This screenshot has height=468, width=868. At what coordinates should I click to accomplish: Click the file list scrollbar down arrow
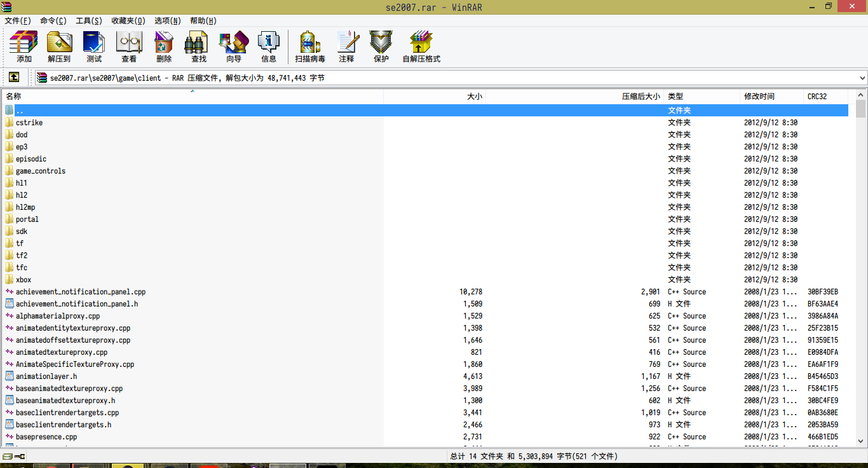[x=861, y=441]
